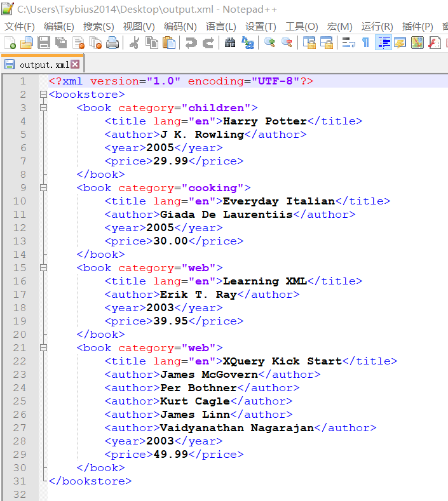The width and height of the screenshot is (448, 501).
Task: Print the document with the printer icon
Action: tap(112, 43)
